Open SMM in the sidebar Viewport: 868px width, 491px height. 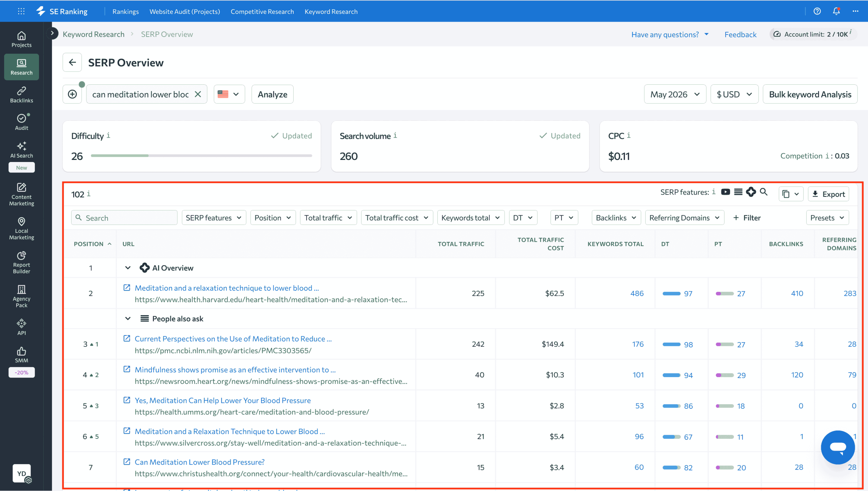tap(21, 355)
